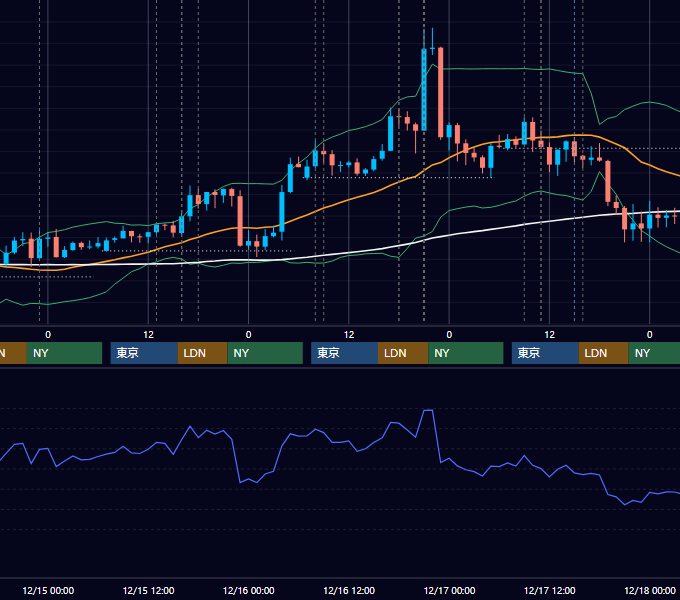This screenshot has width=680, height=600.
Task: Click the hour label 12 under the 12/17 chart
Action: (549, 335)
